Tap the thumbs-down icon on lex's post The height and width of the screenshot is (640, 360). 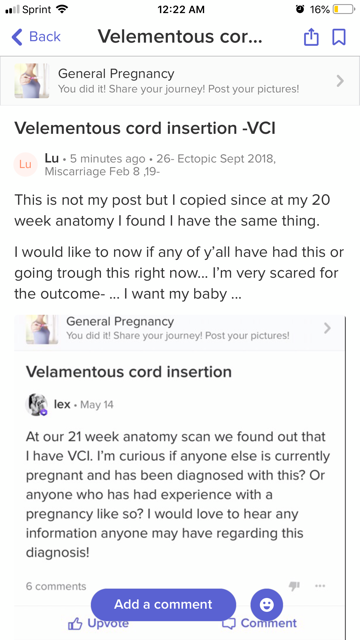pyautogui.click(x=294, y=586)
